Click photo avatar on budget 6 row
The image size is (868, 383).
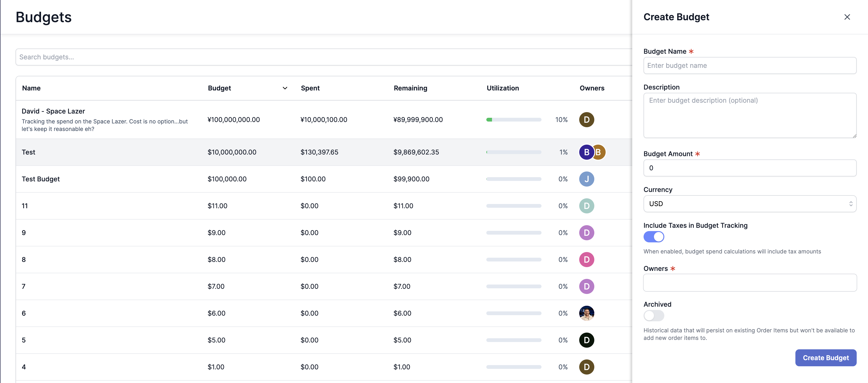point(586,313)
